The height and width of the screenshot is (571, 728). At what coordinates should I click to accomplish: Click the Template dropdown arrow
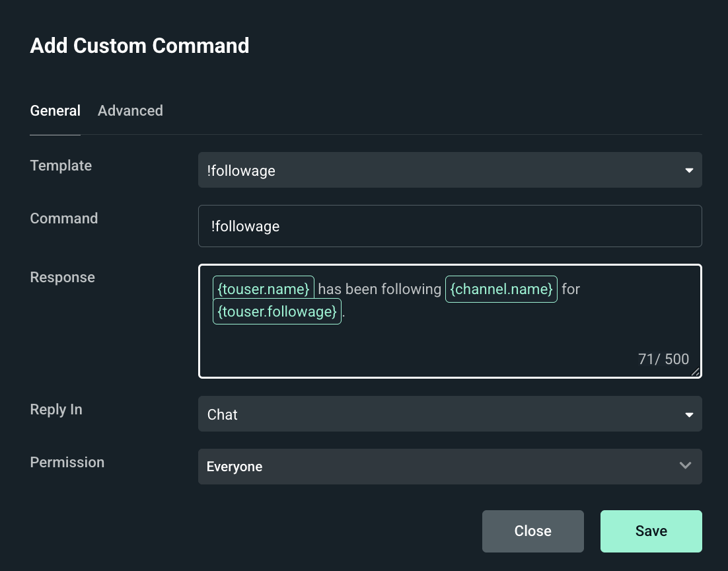click(x=689, y=171)
